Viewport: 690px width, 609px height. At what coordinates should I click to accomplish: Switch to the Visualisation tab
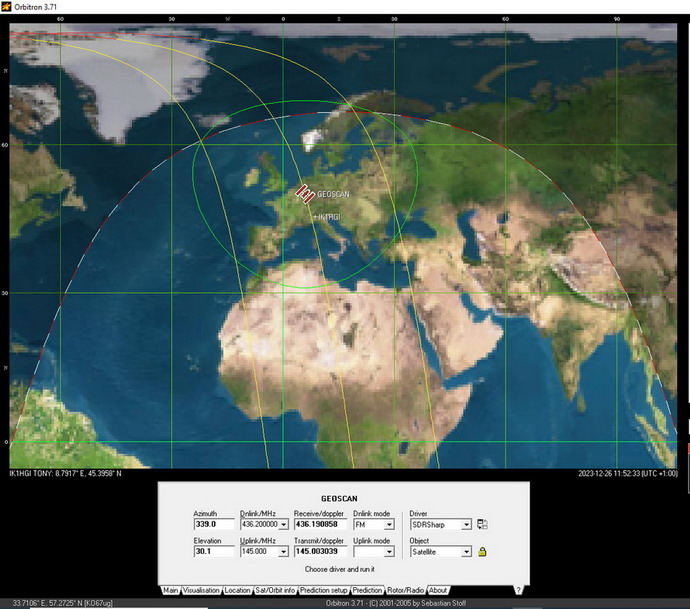click(x=201, y=591)
